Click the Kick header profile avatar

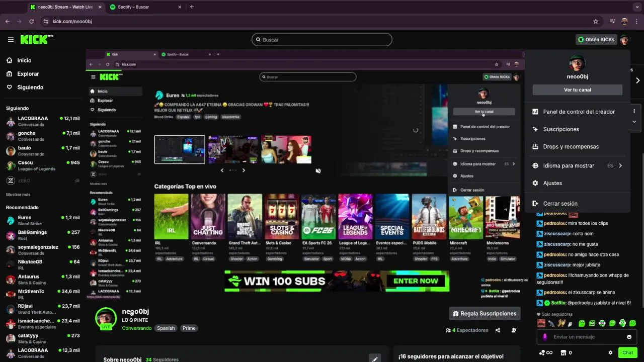click(x=624, y=39)
